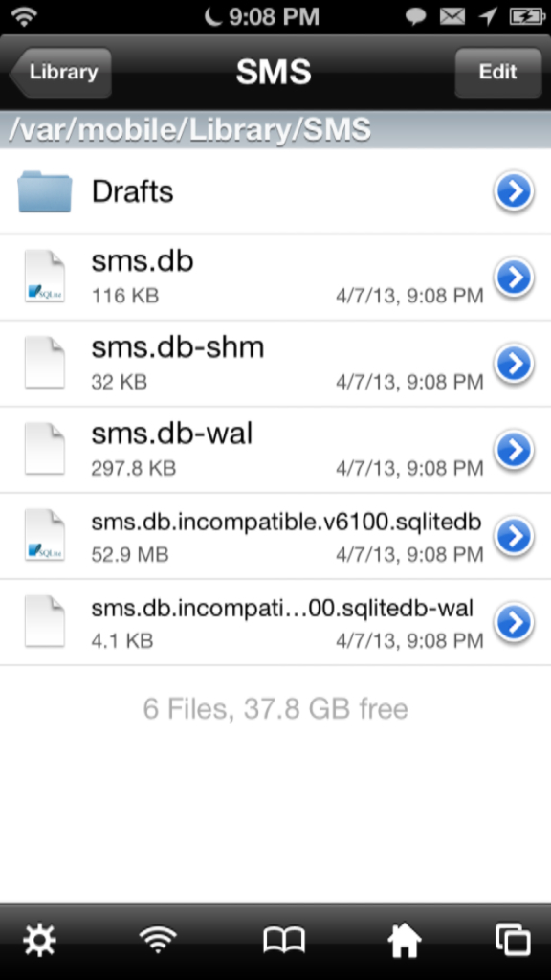Open the bookmarks book icon
This screenshot has width=551, height=980.
pyautogui.click(x=283, y=940)
